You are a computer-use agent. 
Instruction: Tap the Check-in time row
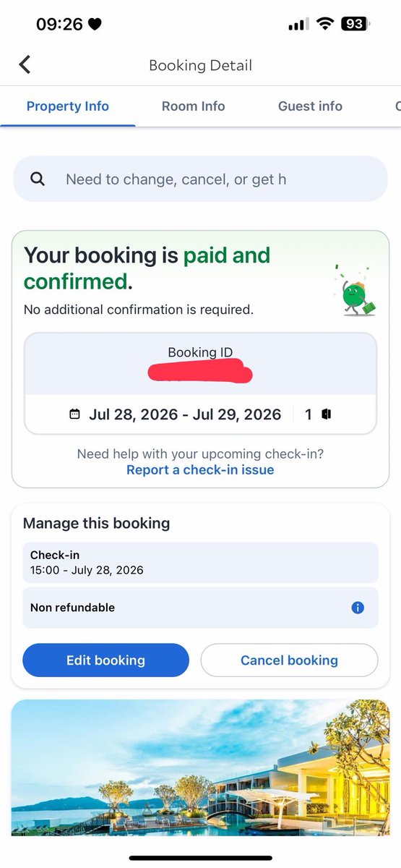tap(200, 563)
